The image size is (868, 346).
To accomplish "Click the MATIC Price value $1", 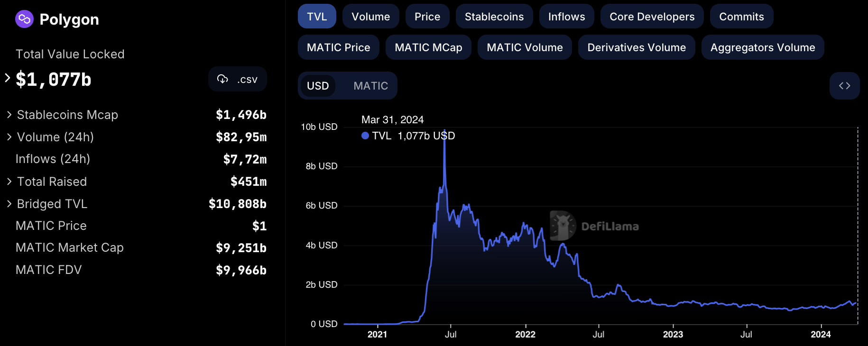I will [259, 226].
